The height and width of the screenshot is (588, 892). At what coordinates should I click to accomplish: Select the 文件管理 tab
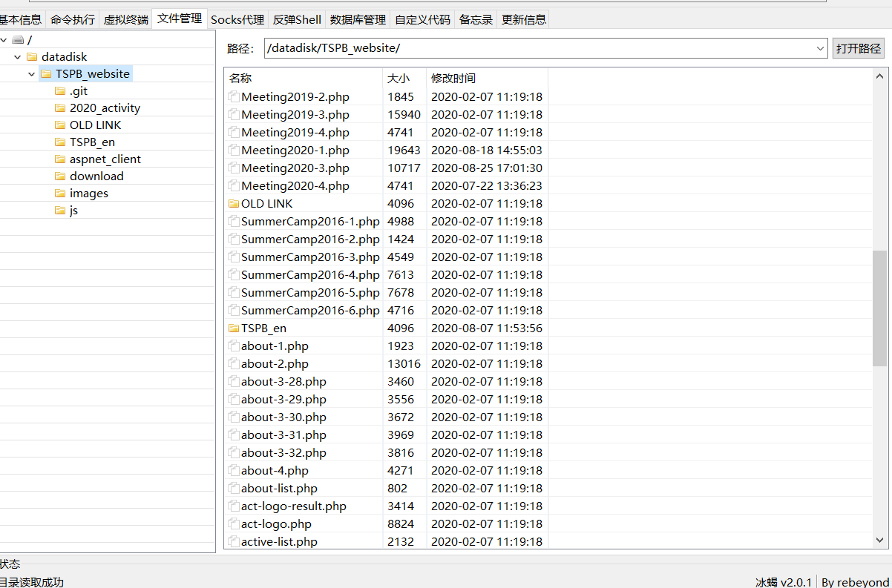click(180, 19)
